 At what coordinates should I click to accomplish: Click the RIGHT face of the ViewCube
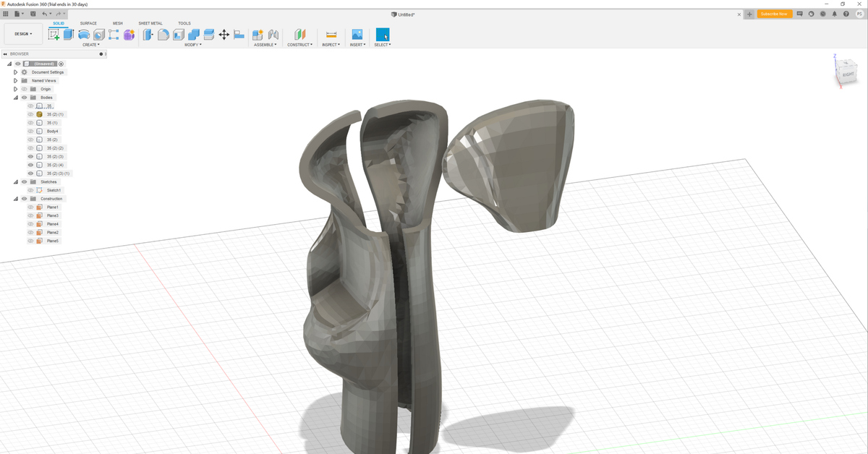[848, 74]
